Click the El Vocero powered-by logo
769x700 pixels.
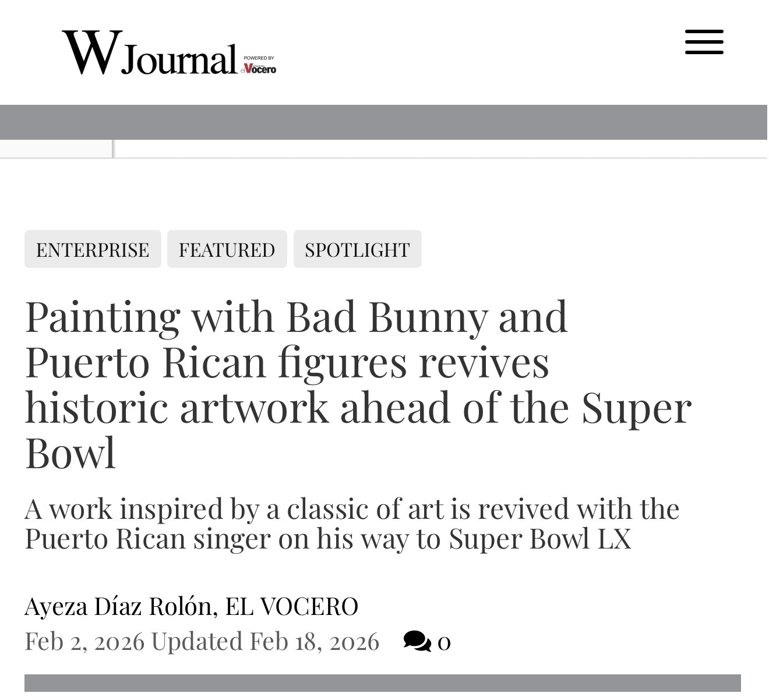coord(259,68)
